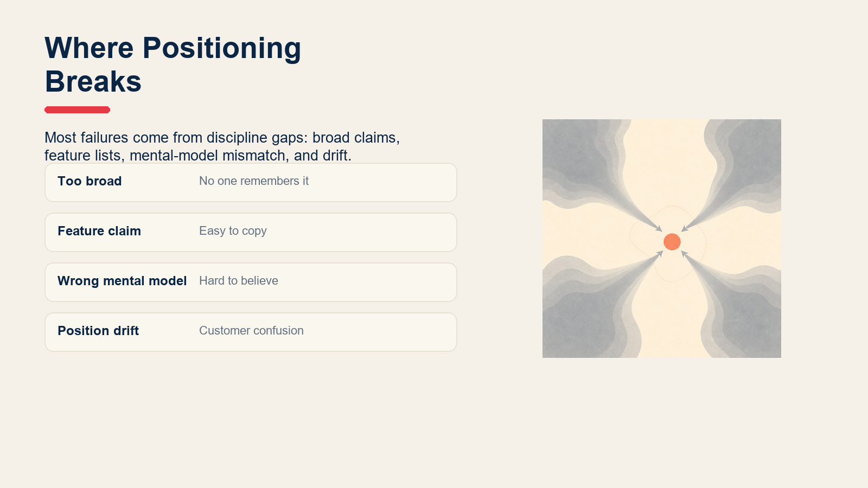Click the 'Hard to believe' description
This screenshot has width=868, height=488.
pyautogui.click(x=239, y=281)
